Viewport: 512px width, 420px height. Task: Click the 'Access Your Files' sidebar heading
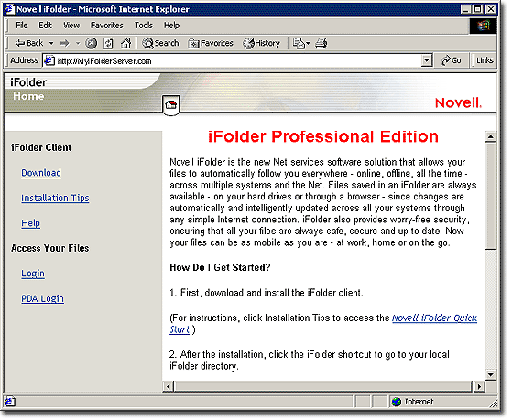point(50,248)
